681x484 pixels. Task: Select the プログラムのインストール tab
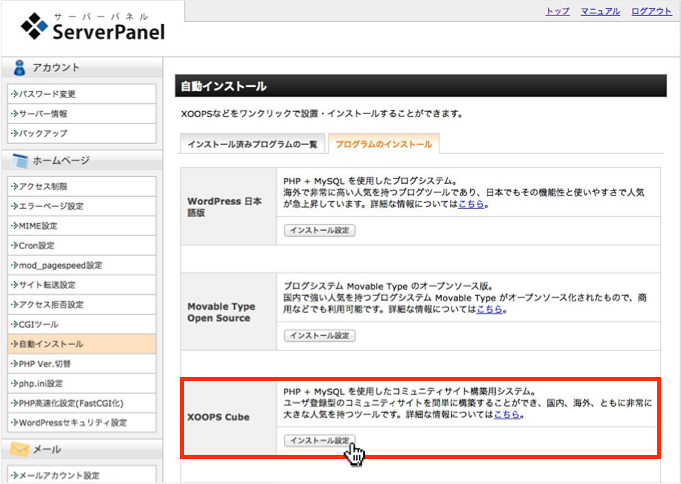tap(384, 144)
